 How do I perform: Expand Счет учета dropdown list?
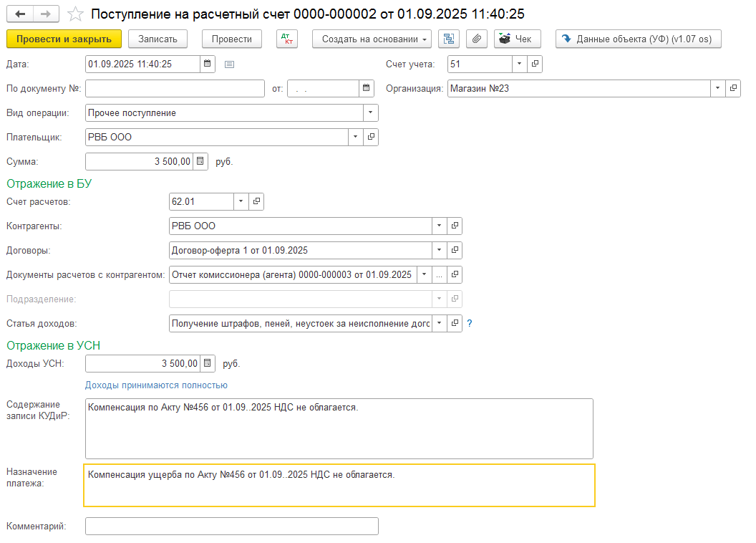tap(519, 64)
